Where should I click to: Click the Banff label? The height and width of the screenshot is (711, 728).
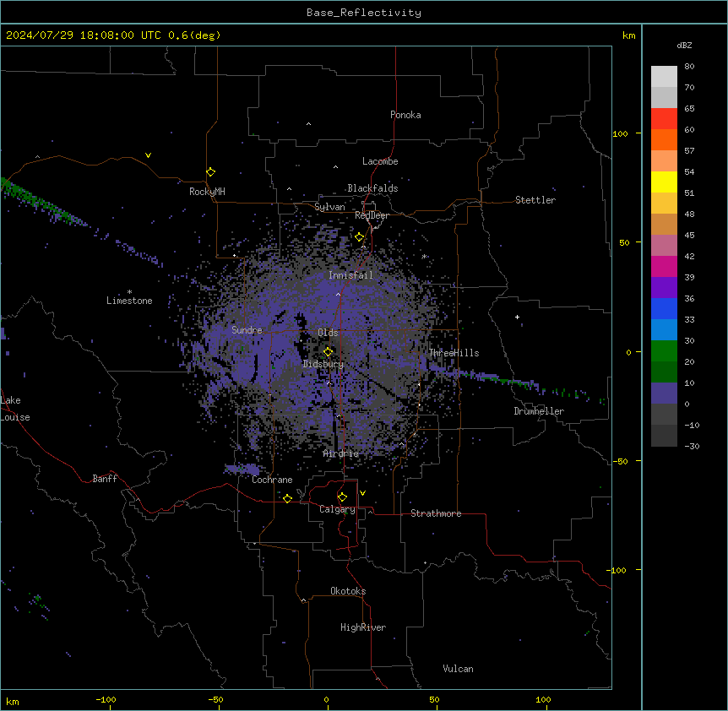[105, 479]
